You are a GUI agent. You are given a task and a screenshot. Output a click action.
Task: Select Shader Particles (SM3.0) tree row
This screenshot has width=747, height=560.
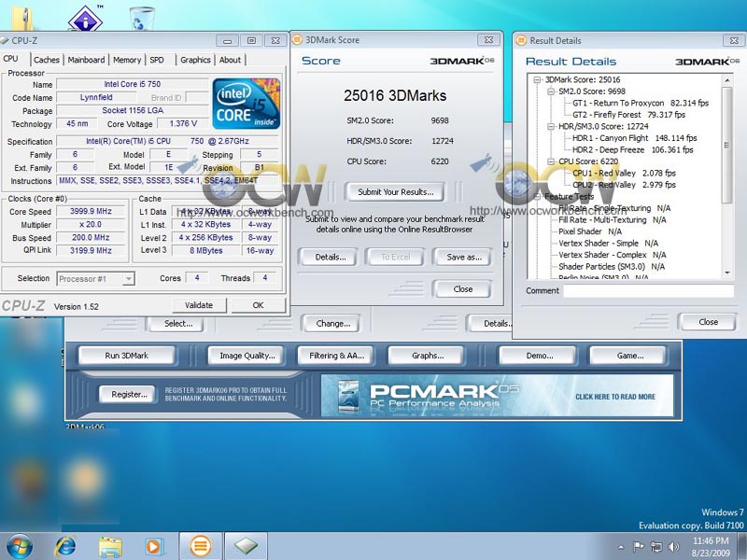point(612,267)
